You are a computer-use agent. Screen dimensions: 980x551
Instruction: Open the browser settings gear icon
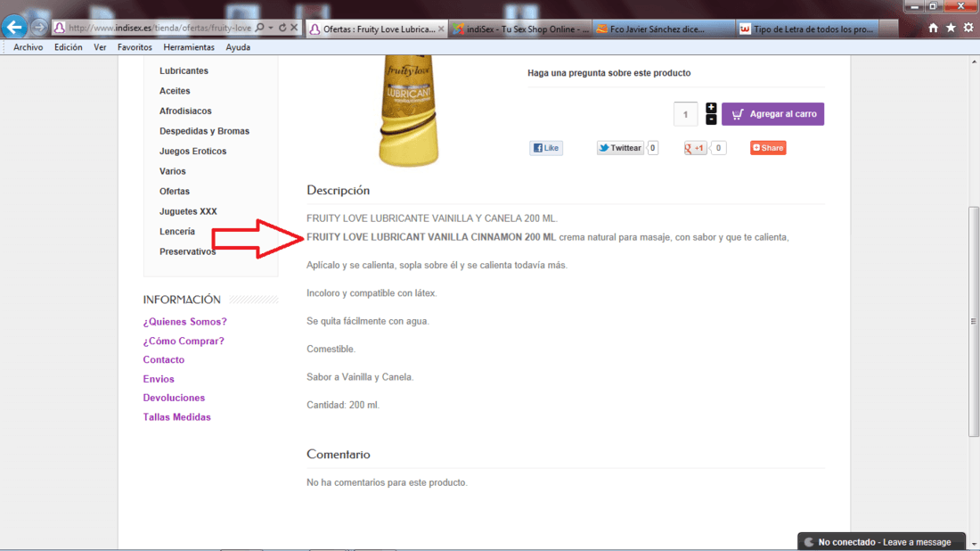[968, 28]
